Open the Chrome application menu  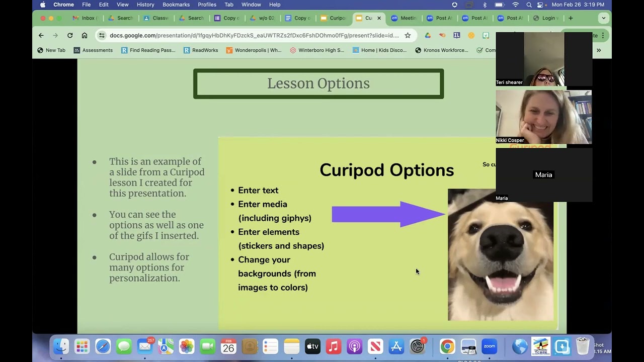click(x=63, y=5)
